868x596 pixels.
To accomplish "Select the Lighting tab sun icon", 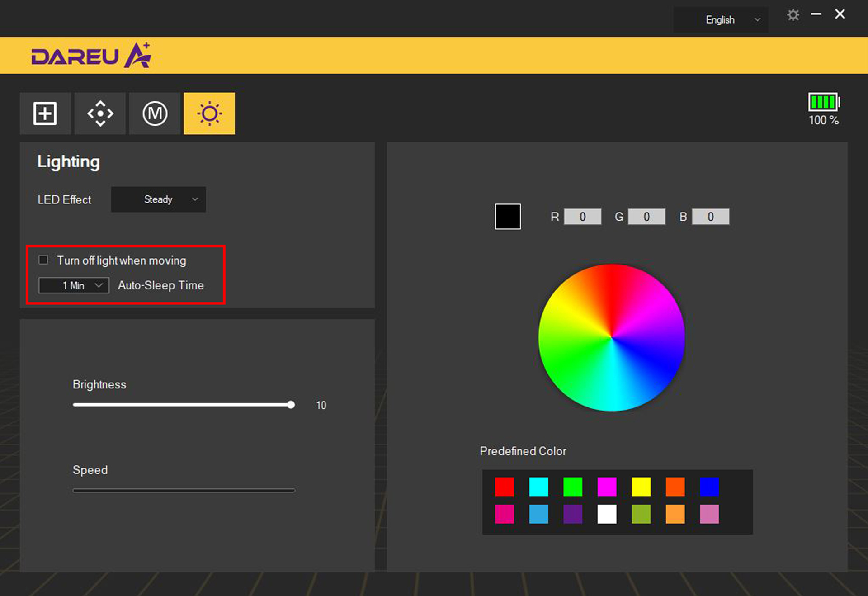I will 209,113.
